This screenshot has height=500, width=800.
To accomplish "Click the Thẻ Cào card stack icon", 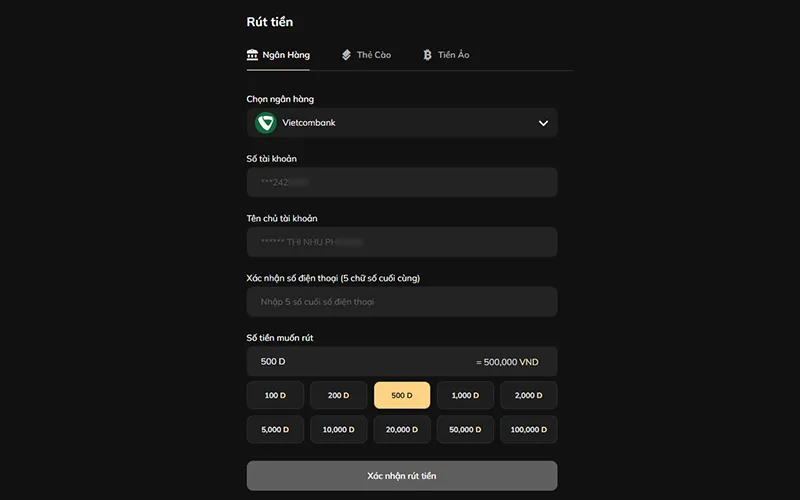I will 346,55.
